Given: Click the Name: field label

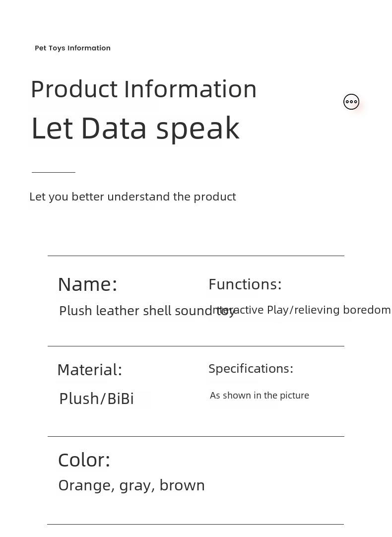Looking at the screenshot, I should point(87,284).
